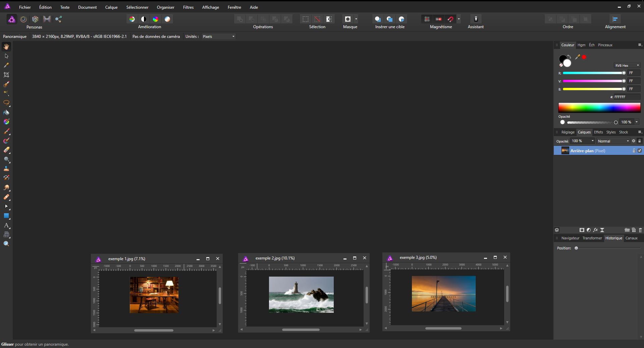Click the Assistant icon in the toolbar
The height and width of the screenshot is (348, 644).
point(476,19)
